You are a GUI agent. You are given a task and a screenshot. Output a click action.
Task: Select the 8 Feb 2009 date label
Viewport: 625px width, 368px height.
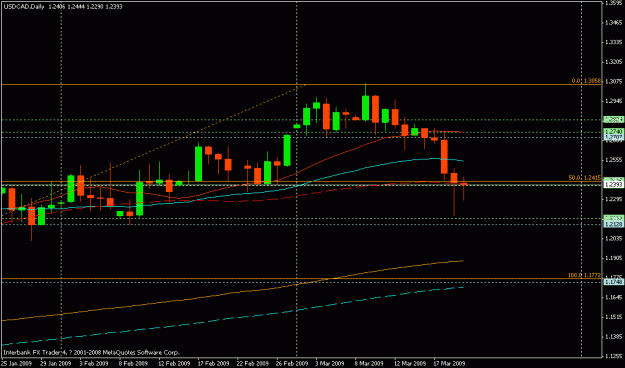coord(133,363)
